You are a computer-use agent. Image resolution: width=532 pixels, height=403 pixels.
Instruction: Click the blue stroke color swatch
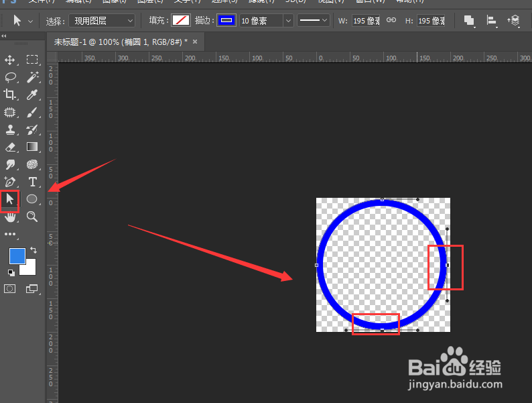click(x=226, y=20)
